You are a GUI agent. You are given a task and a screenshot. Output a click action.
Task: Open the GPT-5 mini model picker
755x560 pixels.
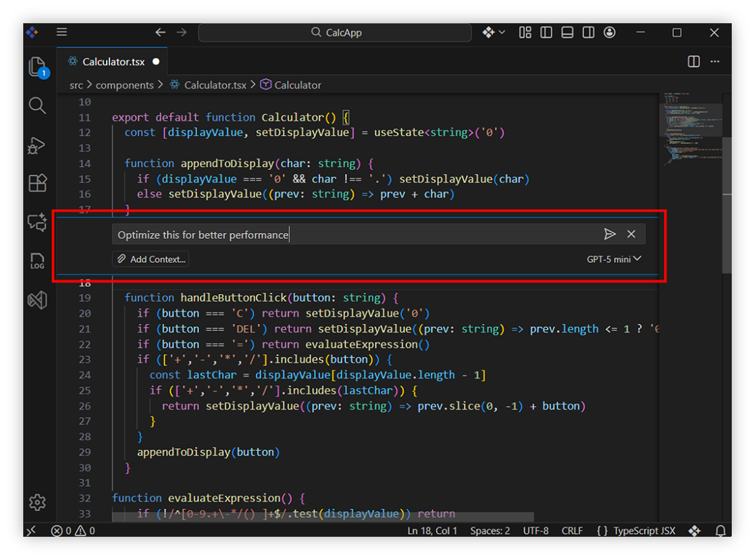pyautogui.click(x=614, y=259)
